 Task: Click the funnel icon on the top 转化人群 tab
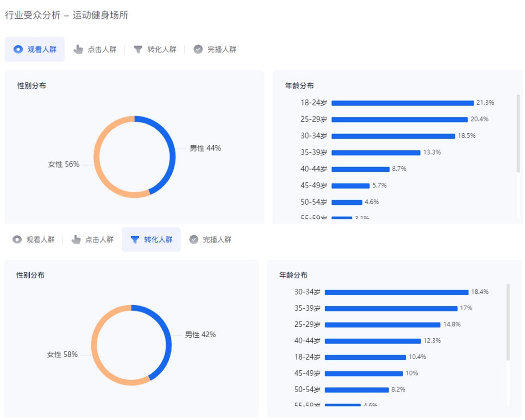coord(138,50)
